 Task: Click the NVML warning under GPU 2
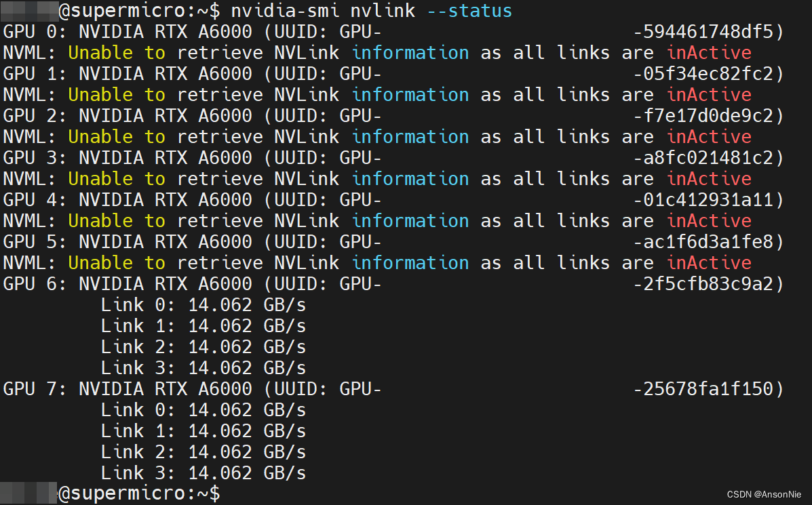(x=271, y=136)
